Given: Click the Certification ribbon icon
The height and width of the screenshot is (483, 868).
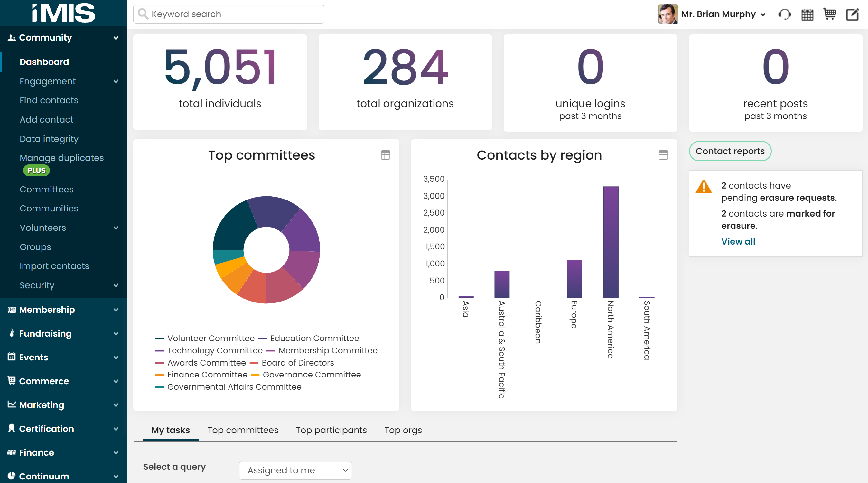Looking at the screenshot, I should tap(11, 428).
